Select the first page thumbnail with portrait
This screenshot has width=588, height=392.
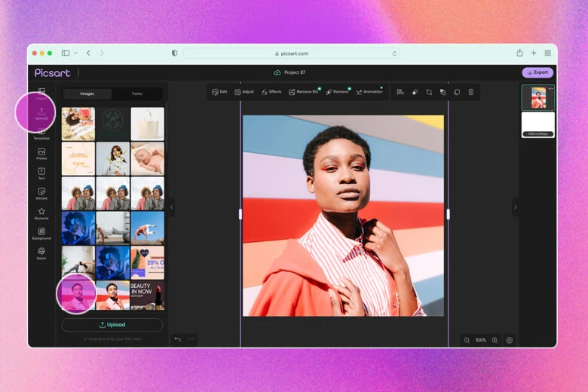click(x=537, y=98)
